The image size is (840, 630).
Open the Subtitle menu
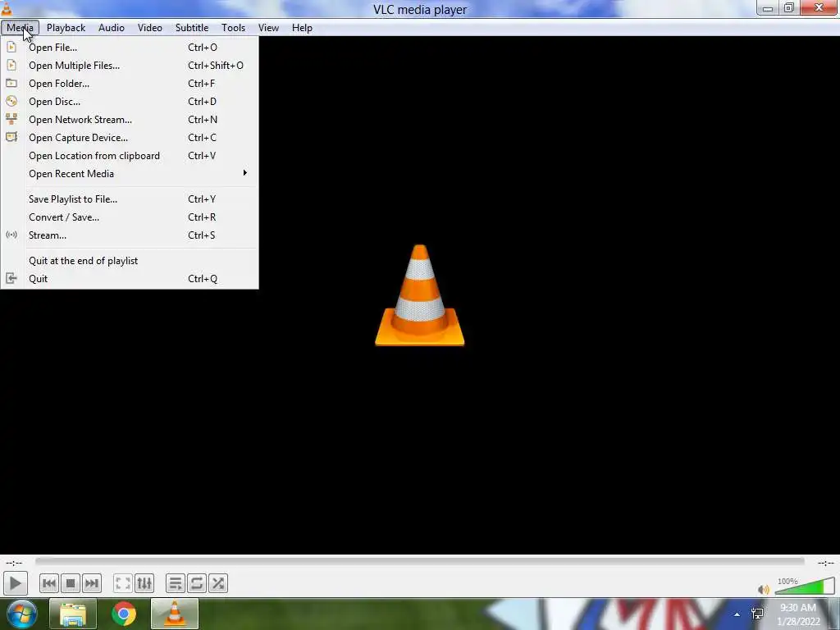(192, 28)
